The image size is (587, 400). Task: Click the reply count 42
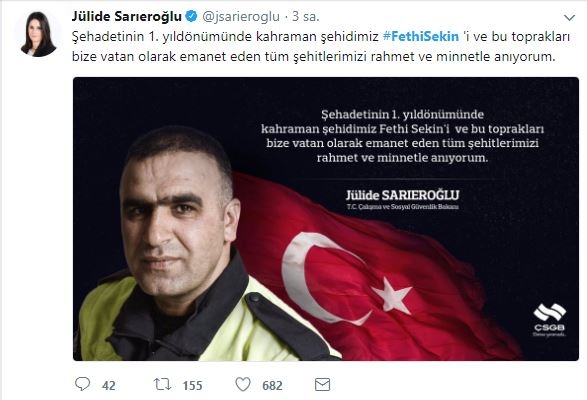tap(109, 385)
